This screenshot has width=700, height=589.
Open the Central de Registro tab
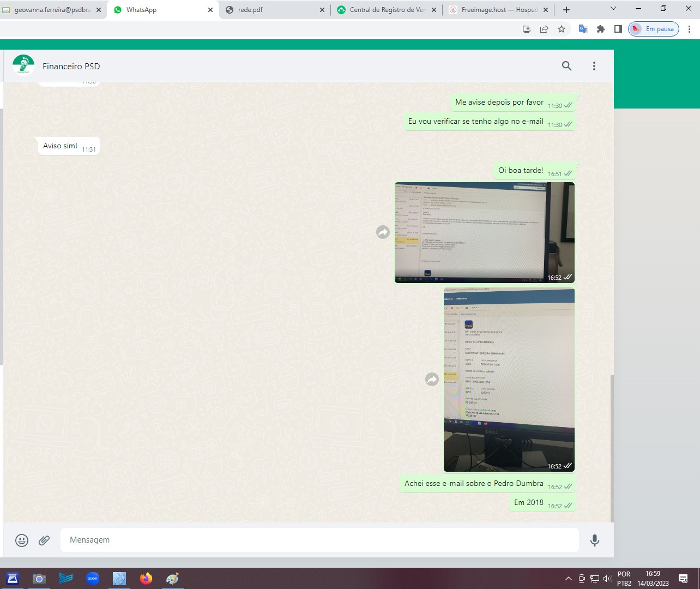tap(387, 10)
